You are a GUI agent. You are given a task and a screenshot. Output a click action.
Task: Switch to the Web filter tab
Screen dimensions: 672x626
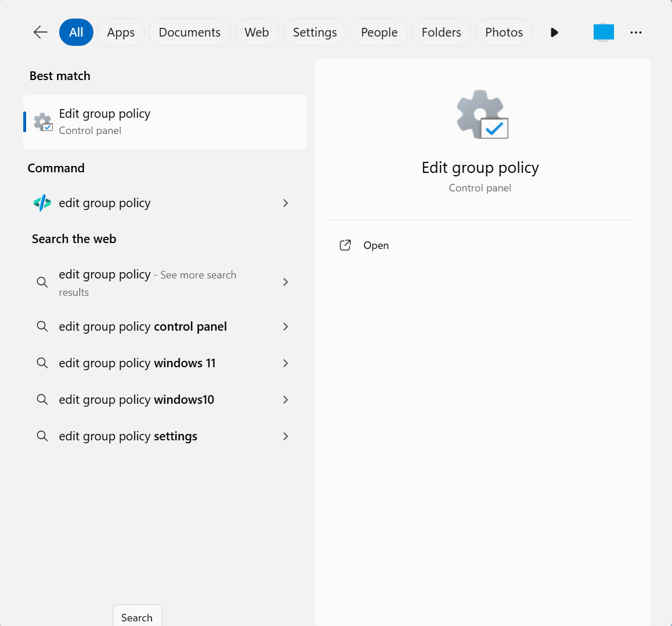click(x=256, y=32)
